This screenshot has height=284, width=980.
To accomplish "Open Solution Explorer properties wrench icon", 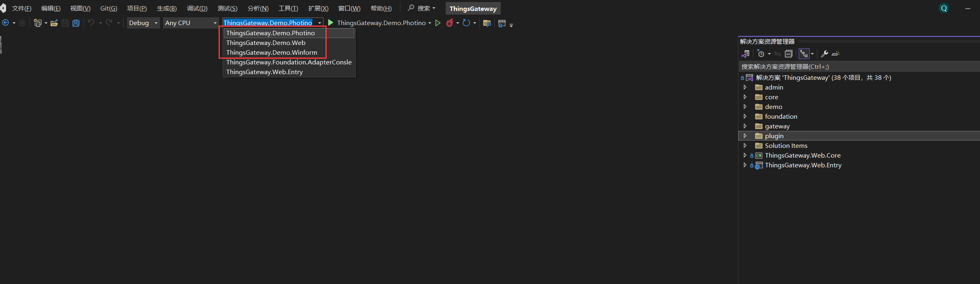I will coord(824,54).
